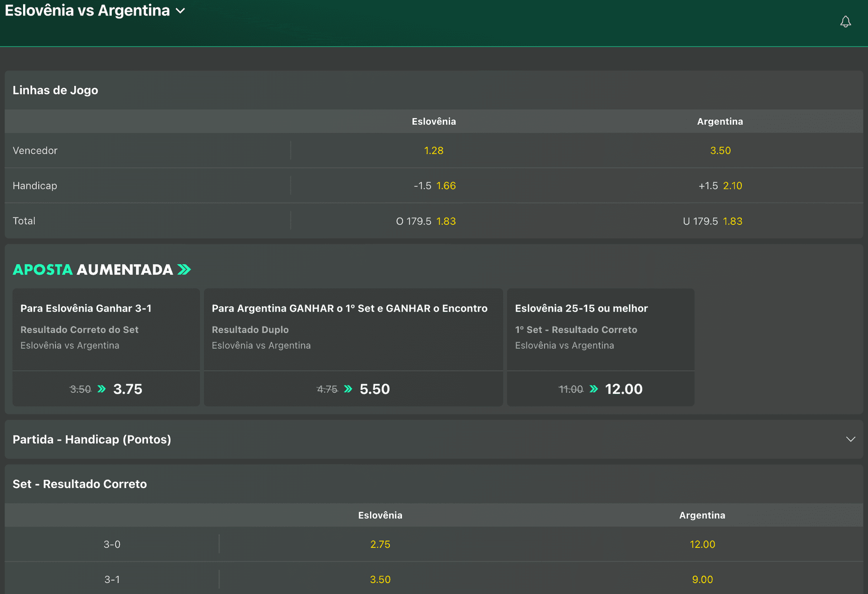Select Argentina Vencedor odds 3.50

coord(720,151)
